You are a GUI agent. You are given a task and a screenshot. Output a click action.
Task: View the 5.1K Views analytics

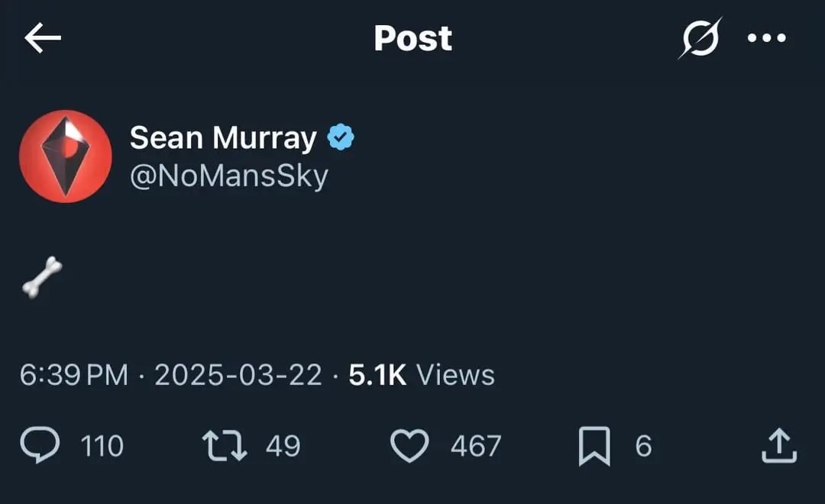(422, 375)
